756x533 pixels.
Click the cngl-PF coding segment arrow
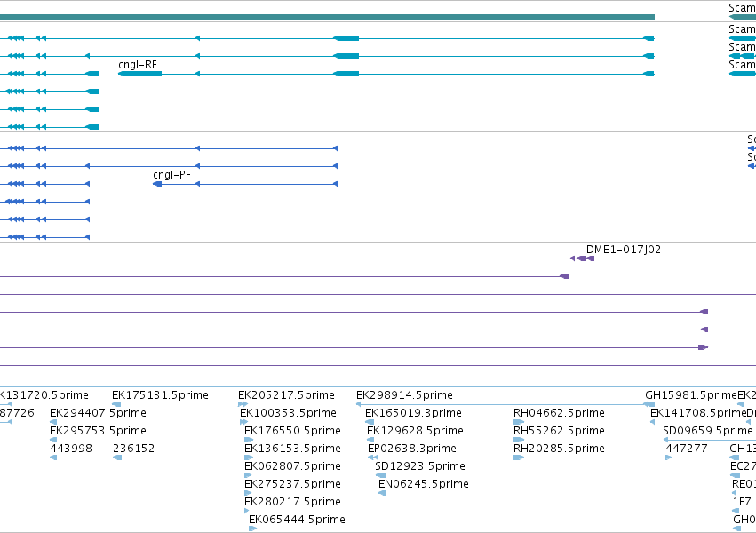(157, 184)
